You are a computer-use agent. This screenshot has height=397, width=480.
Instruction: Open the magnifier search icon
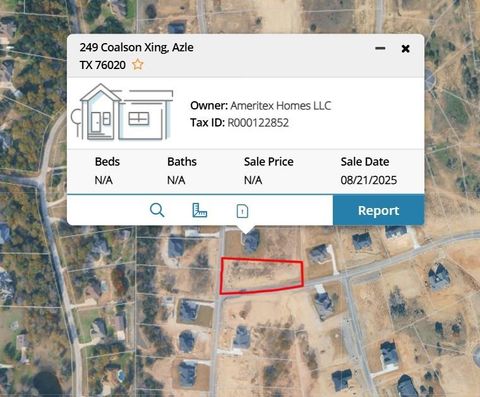[157, 210]
